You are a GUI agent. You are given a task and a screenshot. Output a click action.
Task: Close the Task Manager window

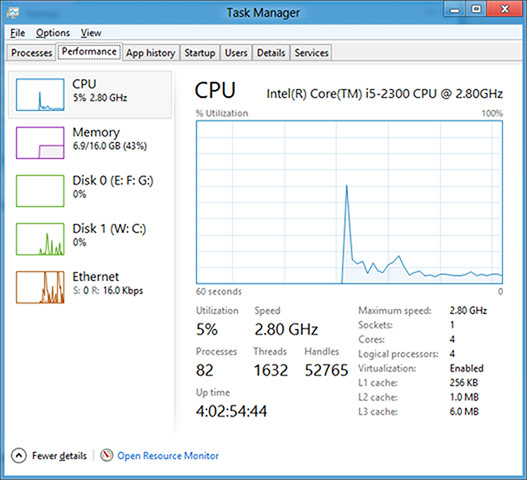point(504,10)
